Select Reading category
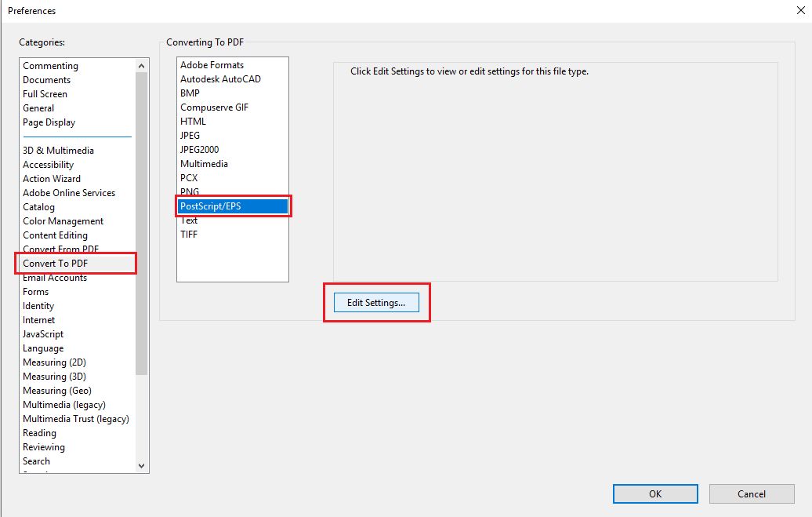 coord(39,433)
